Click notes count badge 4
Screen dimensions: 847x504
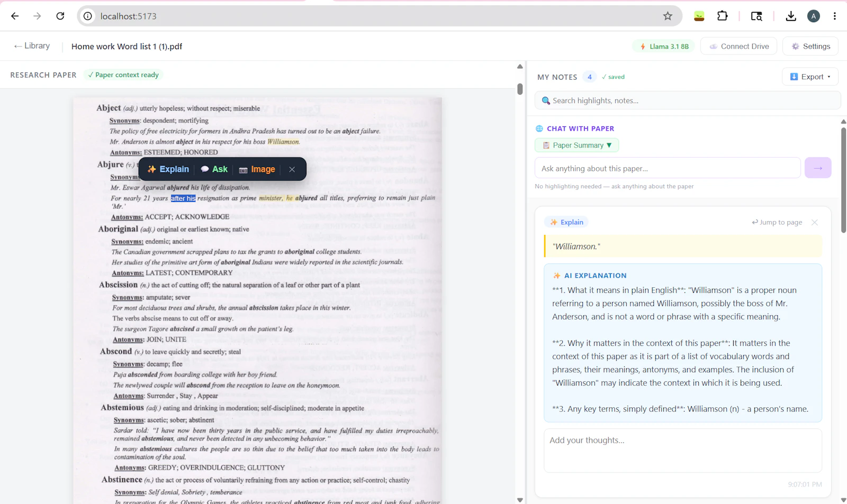(x=590, y=77)
